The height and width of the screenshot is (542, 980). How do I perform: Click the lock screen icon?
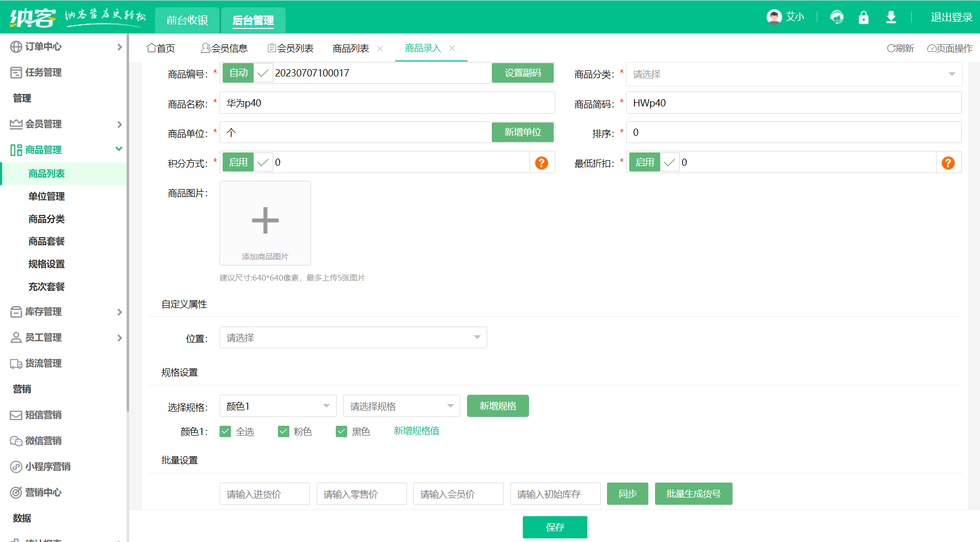[x=863, y=17]
